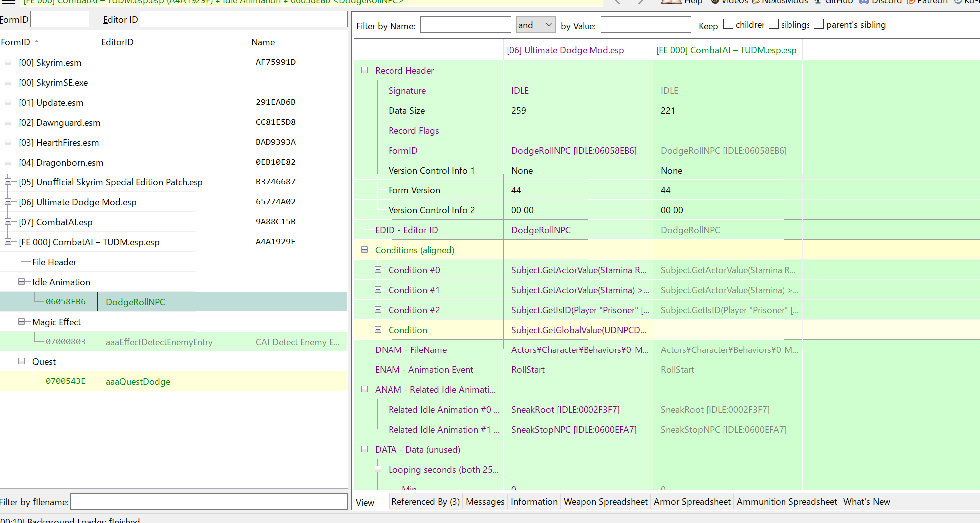The width and height of the screenshot is (980, 523).
Task: Sort by the Name column header
Action: click(297, 42)
